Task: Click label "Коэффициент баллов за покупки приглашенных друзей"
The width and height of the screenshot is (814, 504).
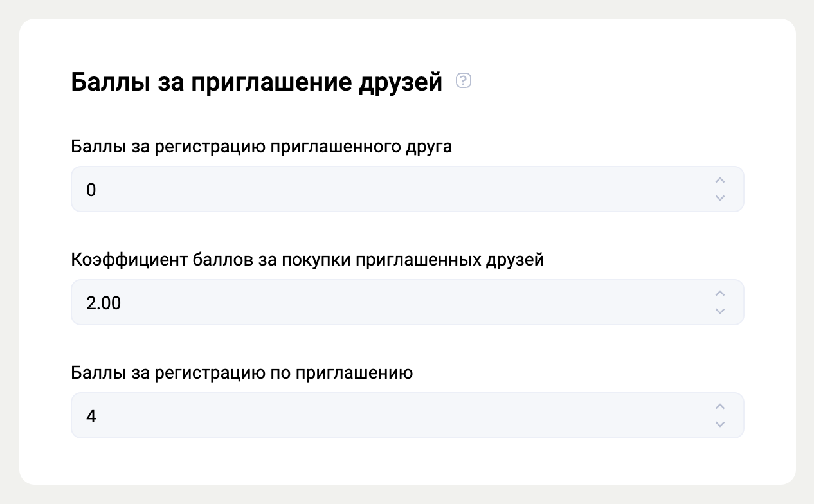Action: [x=307, y=260]
